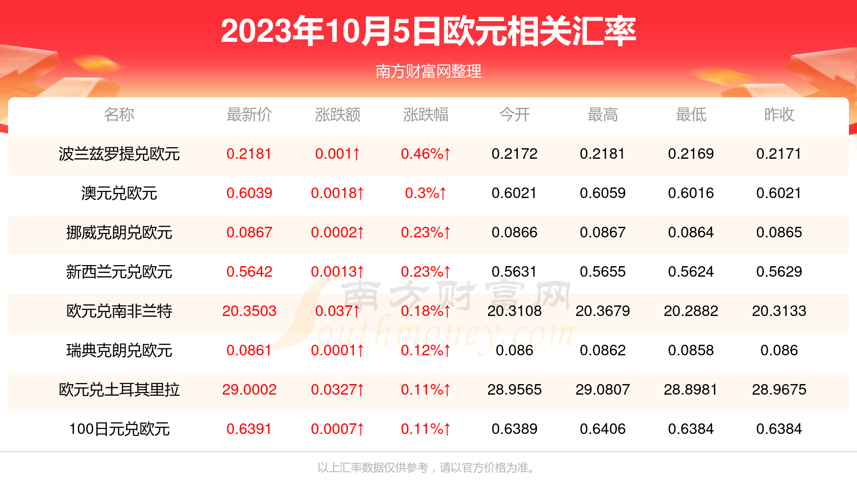Click the 欧元兑土耳其里拉 row name
This screenshot has height=504, width=857.
coord(119,390)
